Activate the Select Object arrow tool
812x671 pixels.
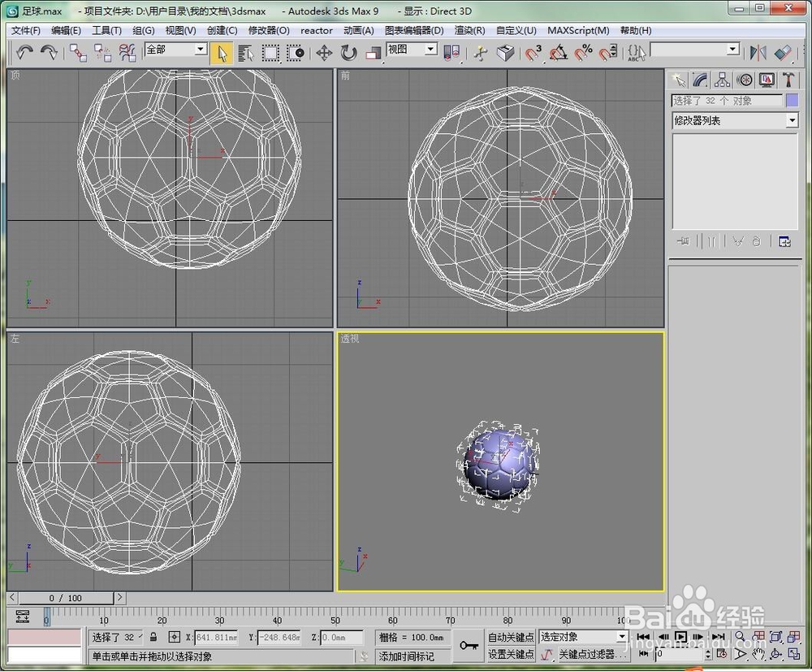point(222,53)
